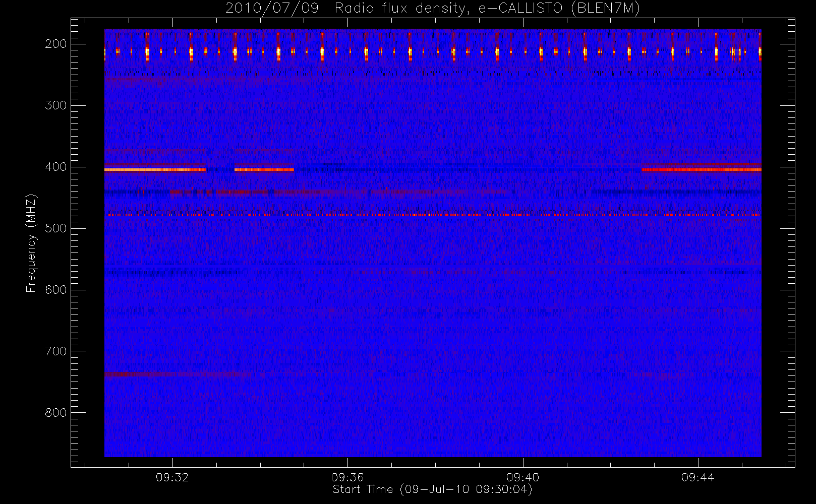This screenshot has height=504, width=816.
Task: Click the 'Frequency (MHZ)' y-axis label
Action: [31, 243]
